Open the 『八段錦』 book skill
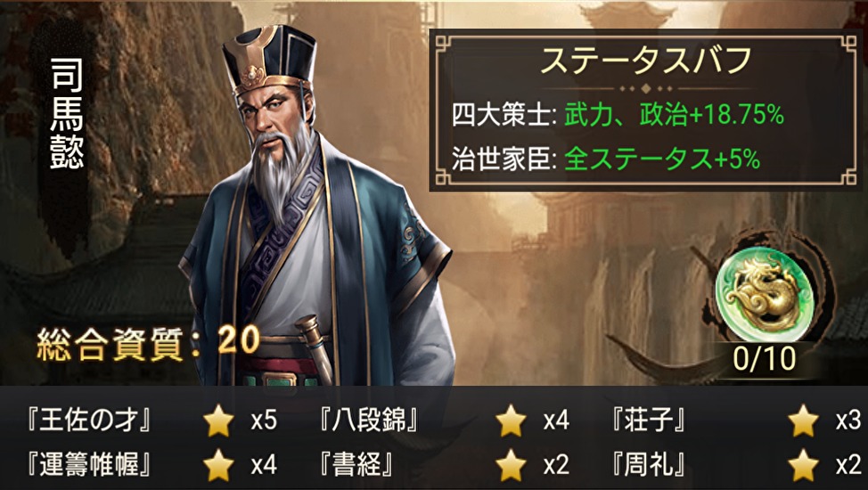Viewport: 868px width, 490px height. (369, 421)
